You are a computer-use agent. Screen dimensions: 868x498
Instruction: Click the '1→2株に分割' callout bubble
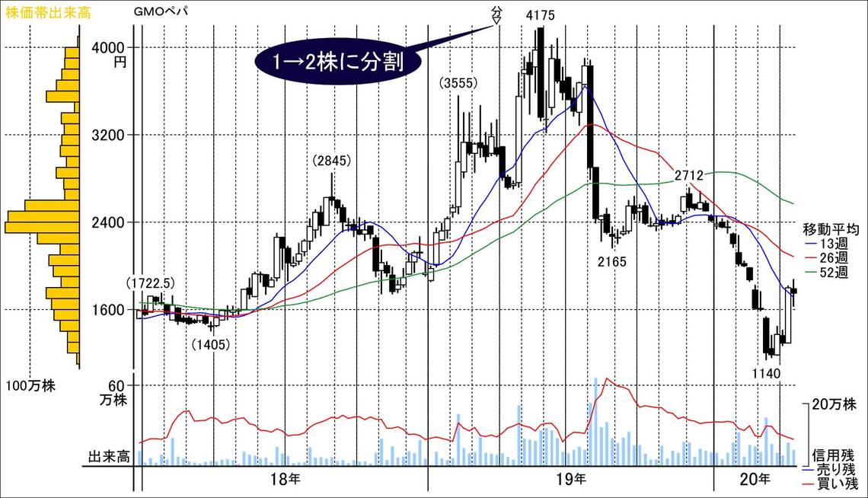click(x=338, y=60)
